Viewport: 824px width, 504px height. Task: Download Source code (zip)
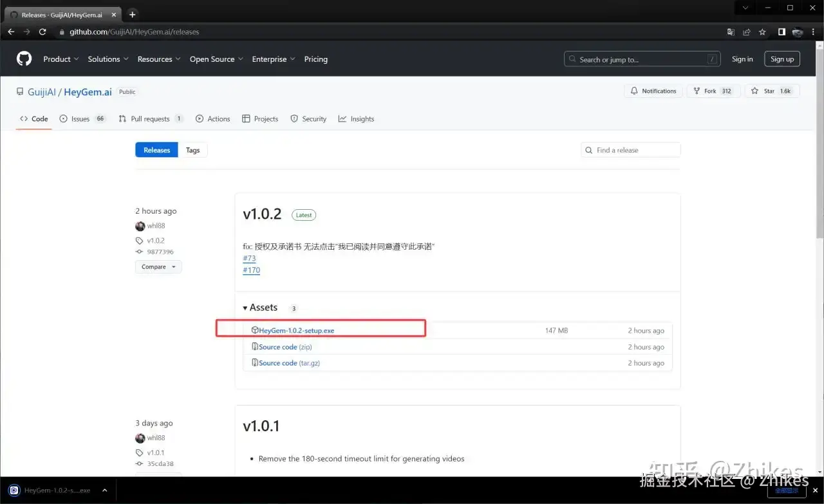click(x=285, y=346)
